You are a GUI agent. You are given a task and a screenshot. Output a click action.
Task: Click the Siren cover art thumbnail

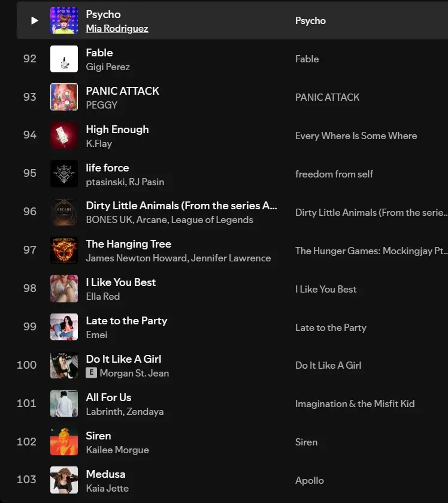click(x=64, y=442)
